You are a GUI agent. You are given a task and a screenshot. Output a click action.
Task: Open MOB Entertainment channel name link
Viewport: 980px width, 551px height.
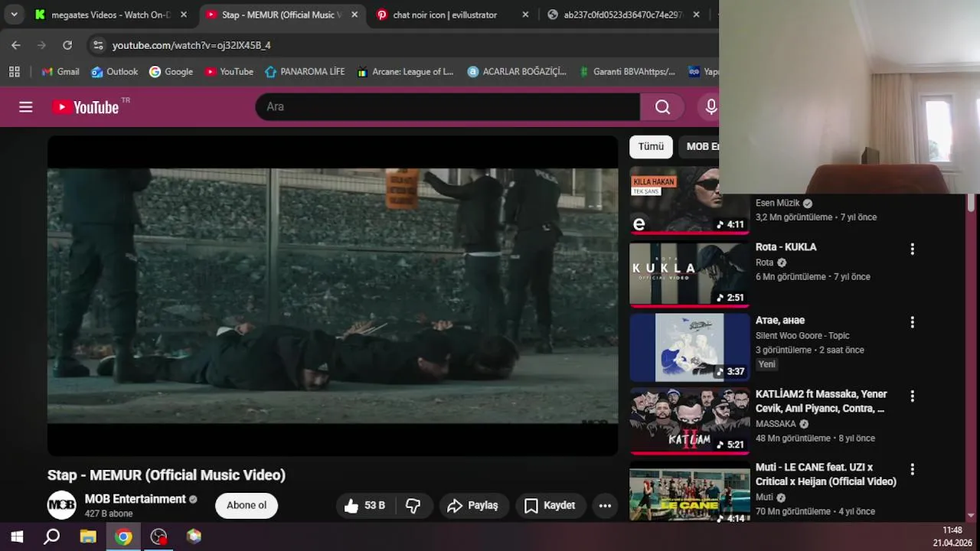point(136,499)
